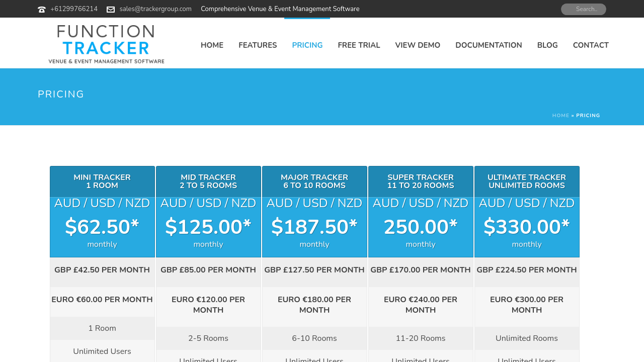Click the $187.50* monthly price
This screenshot has width=644, height=362.
click(x=314, y=227)
